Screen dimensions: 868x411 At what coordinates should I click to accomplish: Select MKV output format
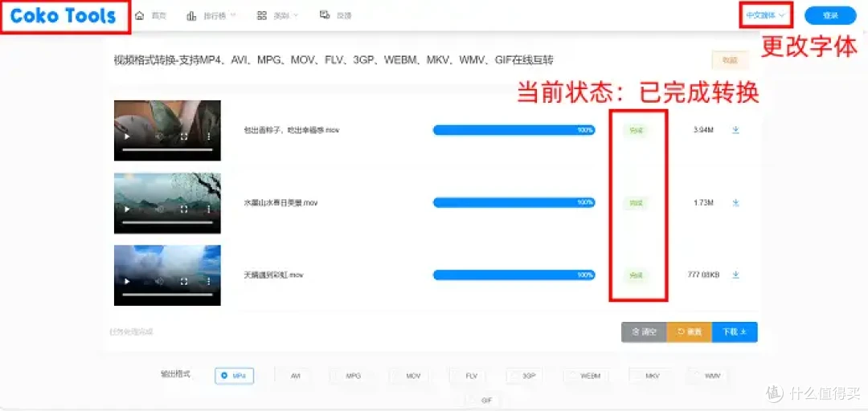(x=649, y=376)
